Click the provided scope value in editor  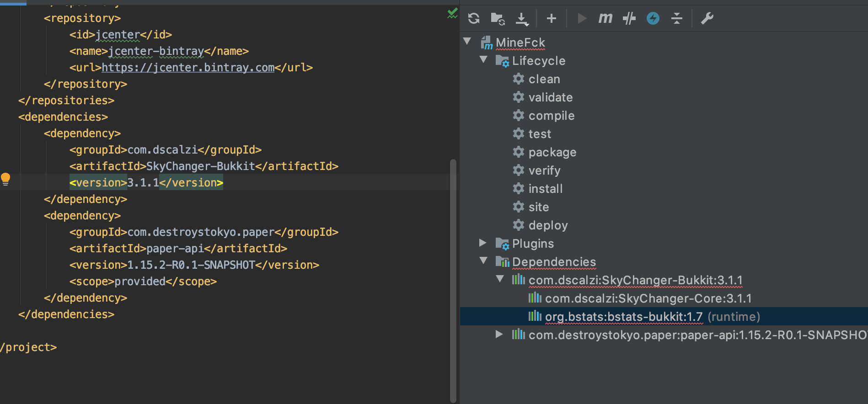click(x=140, y=282)
